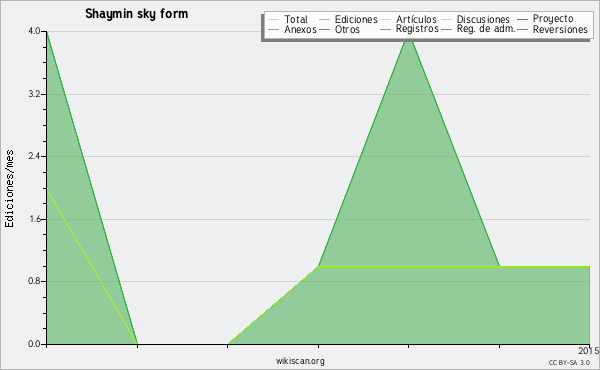Click the chart title 'Shaymin sky form'
This screenshot has height=370, width=600.
coord(137,14)
